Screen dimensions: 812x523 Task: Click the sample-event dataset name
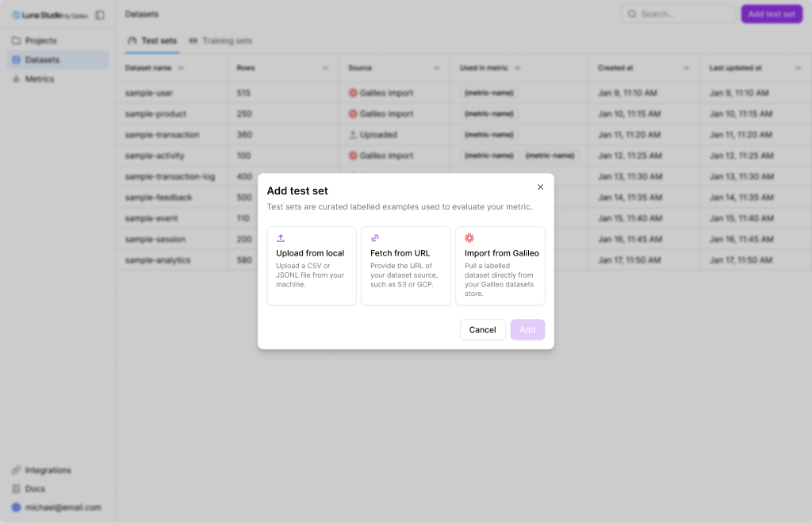tap(151, 218)
